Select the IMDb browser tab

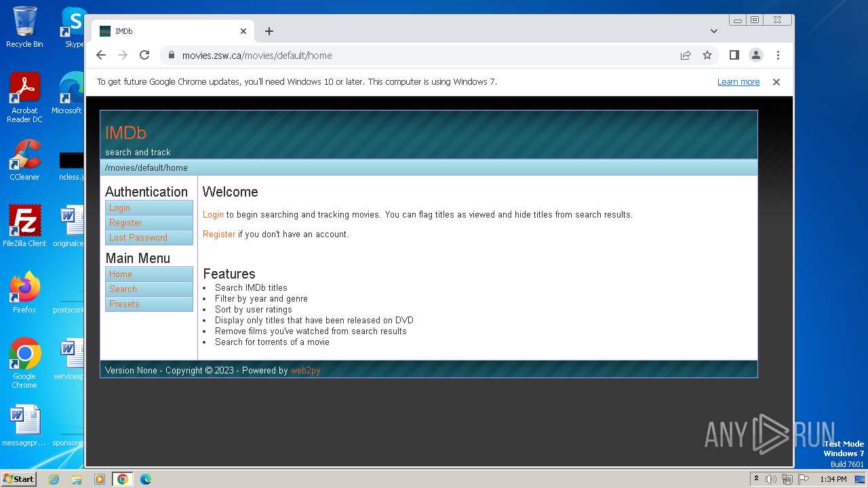[173, 31]
